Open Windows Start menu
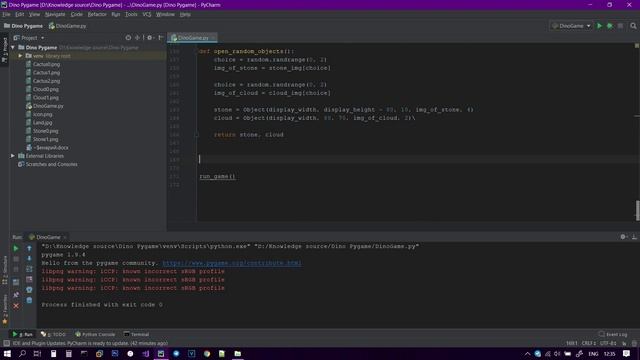 pyautogui.click(x=7, y=353)
